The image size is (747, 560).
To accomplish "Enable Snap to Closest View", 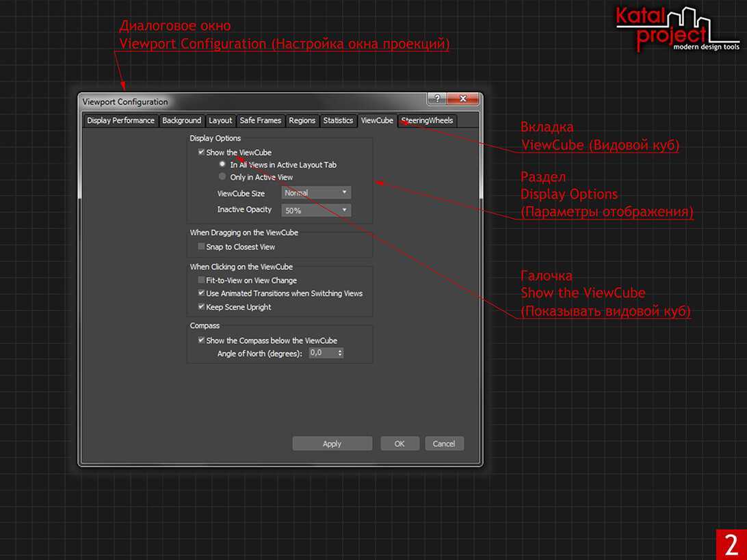I will (201, 247).
